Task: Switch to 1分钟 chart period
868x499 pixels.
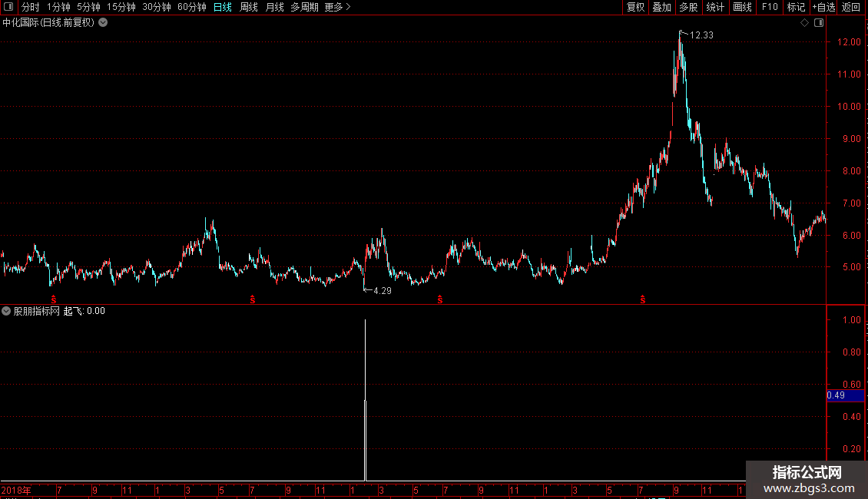Action: 58,7
